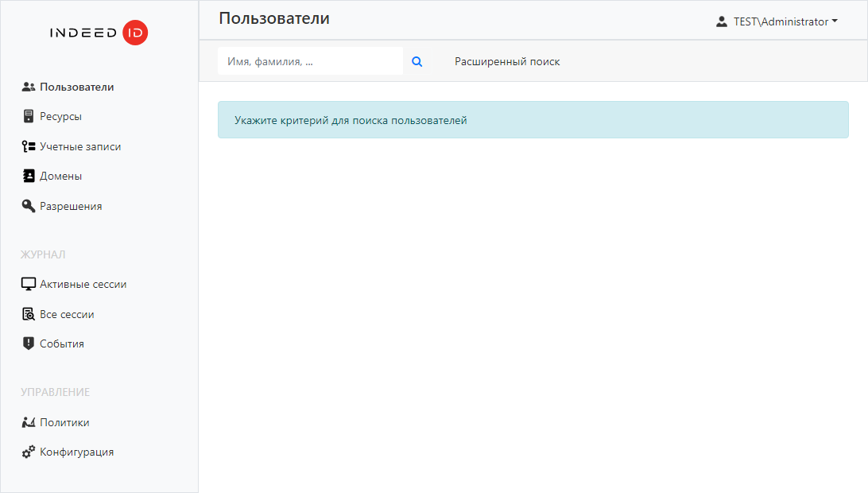868x493 pixels.
Task: Click the Конфигурация gears icon
Action: click(29, 452)
